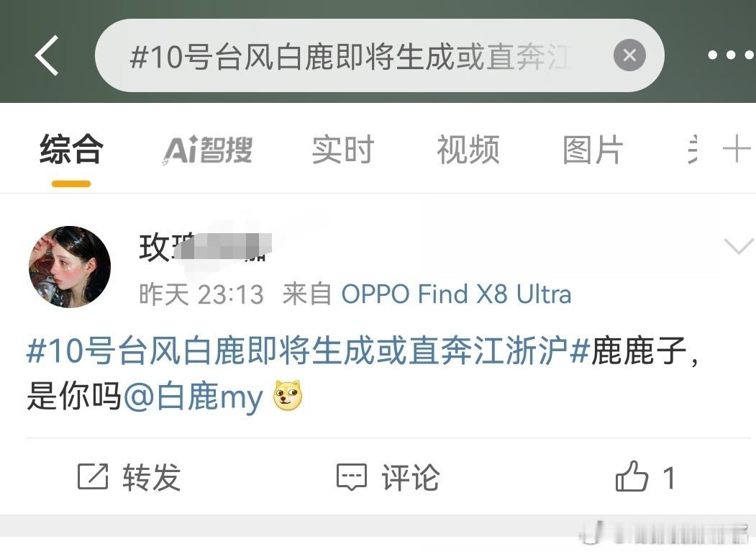Expand the post options chevron

pos(739,246)
